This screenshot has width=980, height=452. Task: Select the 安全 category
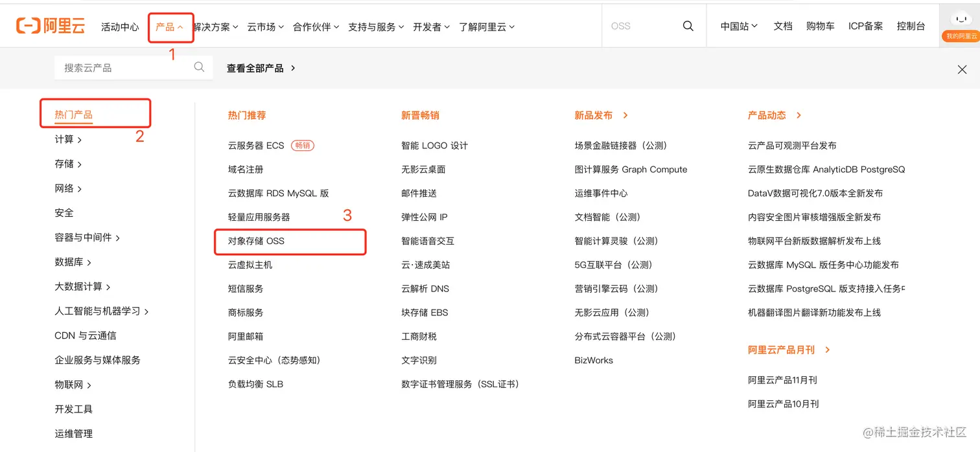point(64,213)
